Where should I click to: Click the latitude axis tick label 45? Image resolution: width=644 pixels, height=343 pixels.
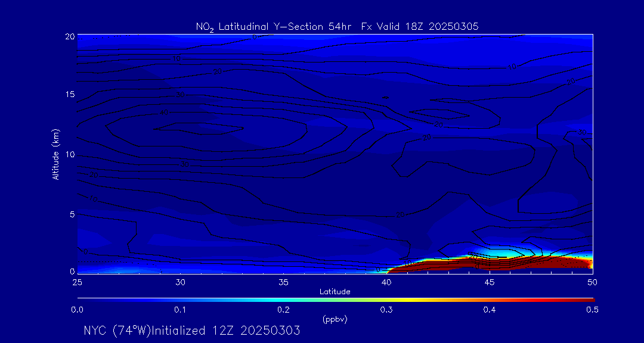[490, 282]
